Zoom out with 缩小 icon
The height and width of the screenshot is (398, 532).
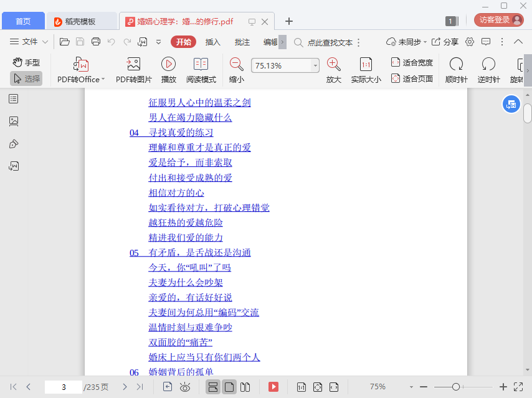(x=237, y=70)
